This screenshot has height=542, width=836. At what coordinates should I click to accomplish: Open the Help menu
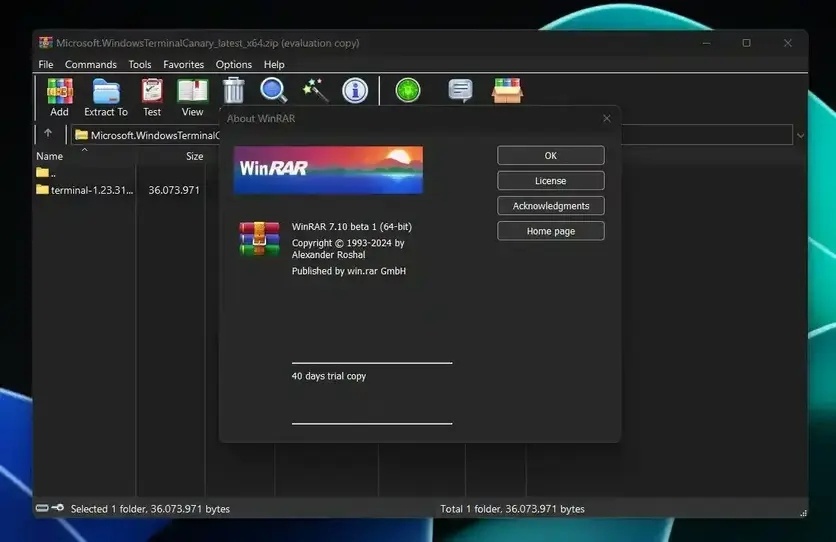click(x=274, y=64)
